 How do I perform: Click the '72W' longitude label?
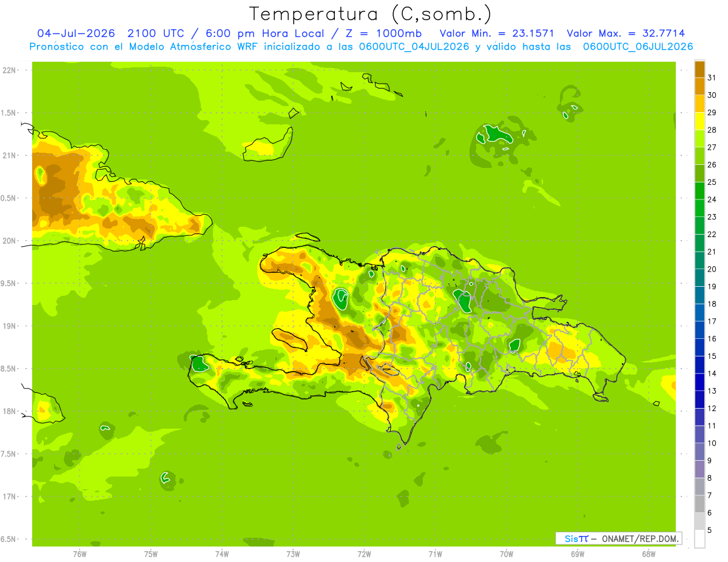pos(364,554)
